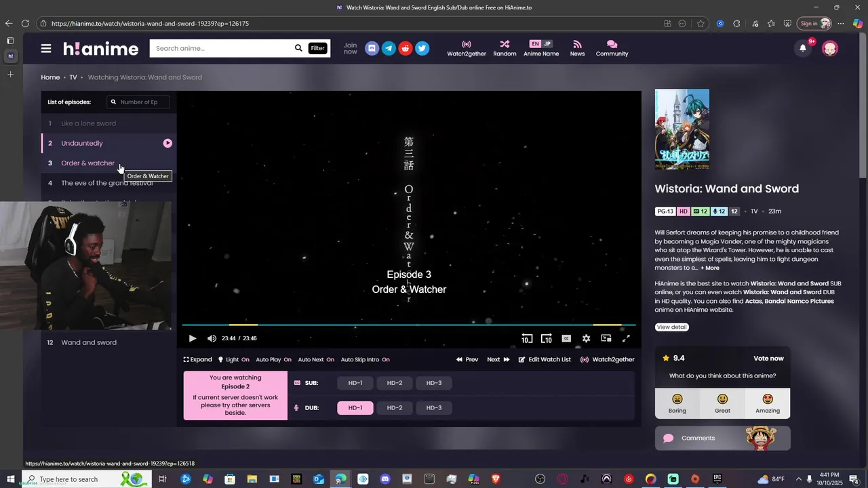Click the Filter button in search bar
The height and width of the screenshot is (488, 868).
(317, 48)
